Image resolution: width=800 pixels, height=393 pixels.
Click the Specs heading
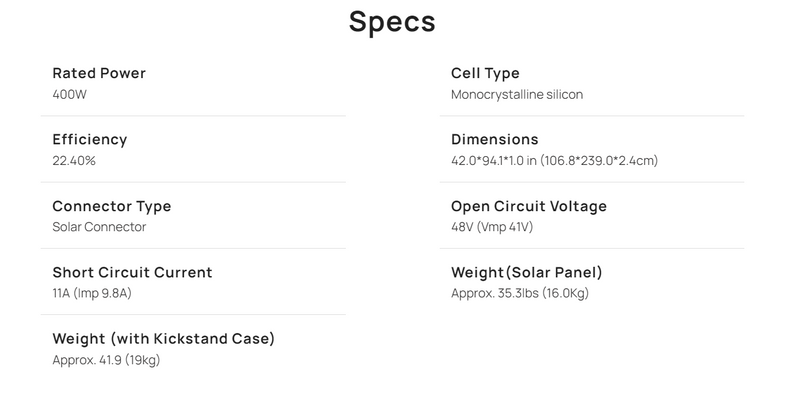pyautogui.click(x=392, y=22)
